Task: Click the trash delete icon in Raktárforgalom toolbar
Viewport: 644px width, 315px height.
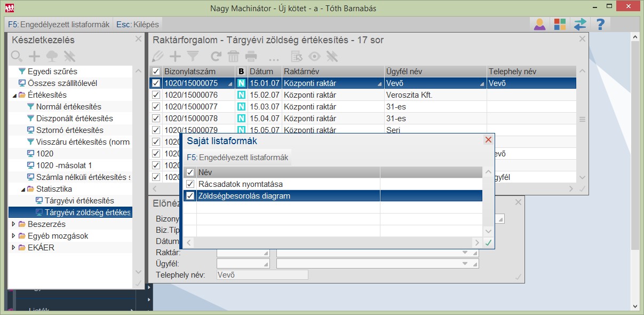Action: [x=233, y=56]
